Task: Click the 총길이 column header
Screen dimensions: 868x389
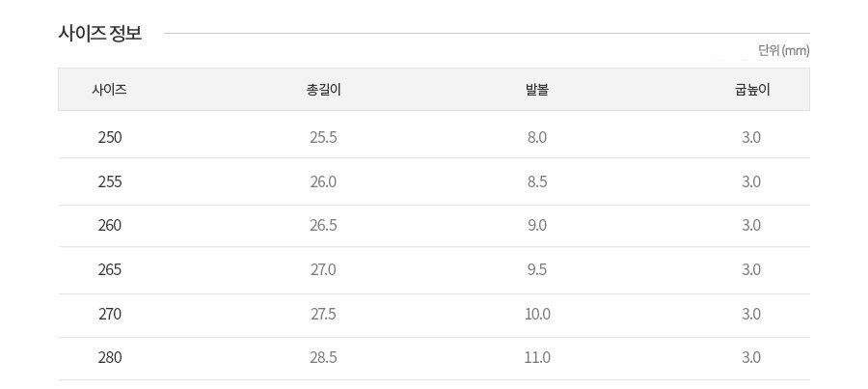Action: pyautogui.click(x=323, y=91)
